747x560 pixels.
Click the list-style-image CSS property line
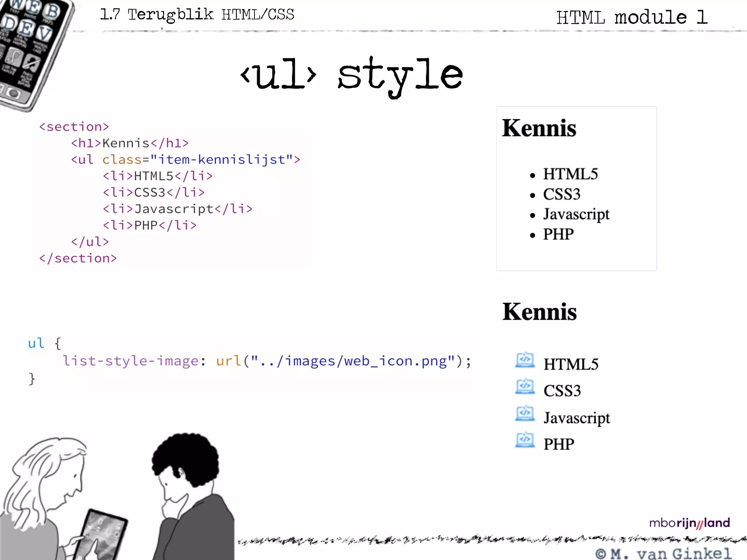coord(267,361)
